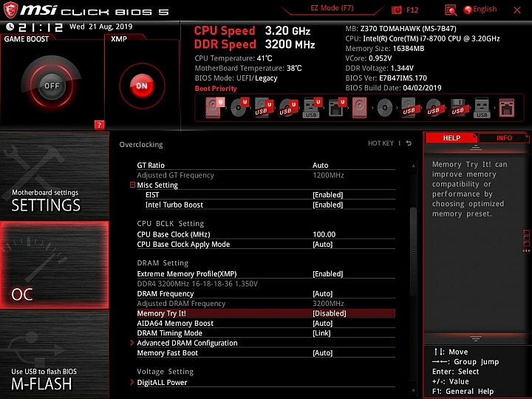Screen dimensions: 532x399
Task: Select the legacy USB floppy boot icon
Action: [x=457, y=108]
